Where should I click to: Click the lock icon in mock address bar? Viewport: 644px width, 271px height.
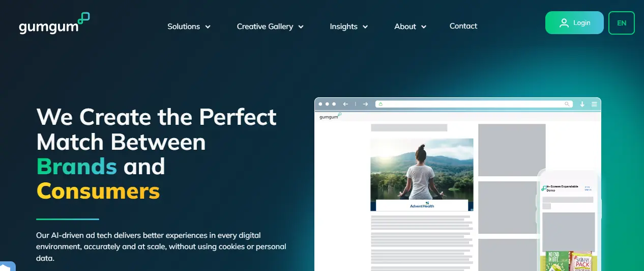coord(380,104)
